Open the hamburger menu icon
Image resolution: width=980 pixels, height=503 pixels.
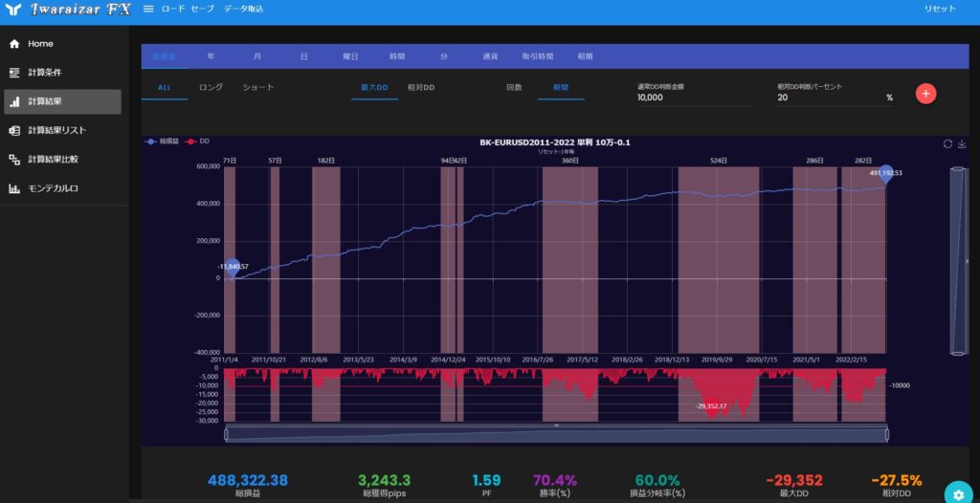pos(148,9)
